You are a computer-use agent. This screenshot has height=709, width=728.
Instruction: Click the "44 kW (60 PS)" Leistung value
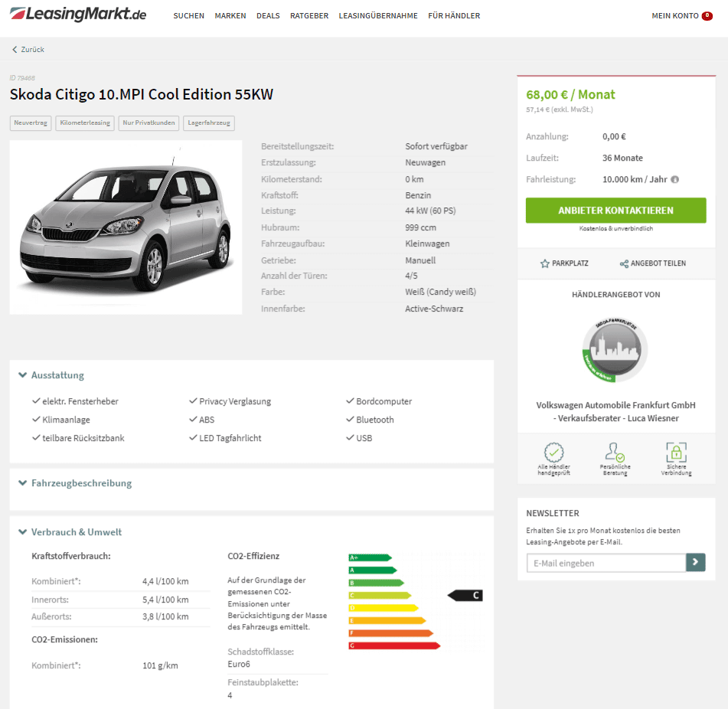click(x=430, y=211)
